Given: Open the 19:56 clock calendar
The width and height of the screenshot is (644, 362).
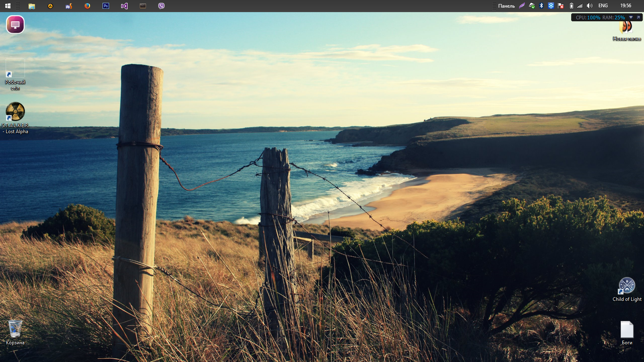Looking at the screenshot, I should 625,6.
